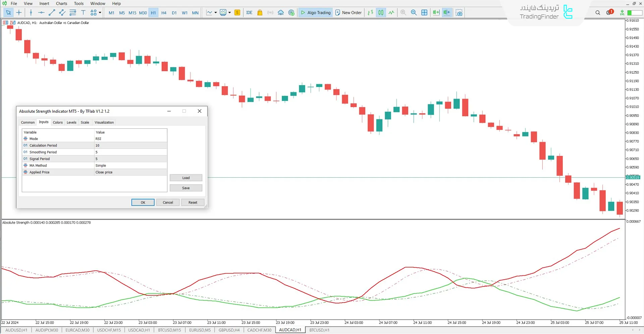Expand the shapes objects dropdown arrow
The image size is (644, 334).
point(100,13)
